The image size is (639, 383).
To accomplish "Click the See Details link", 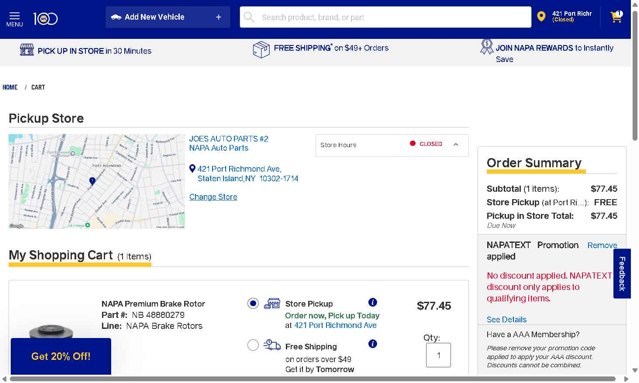I will [506, 319].
